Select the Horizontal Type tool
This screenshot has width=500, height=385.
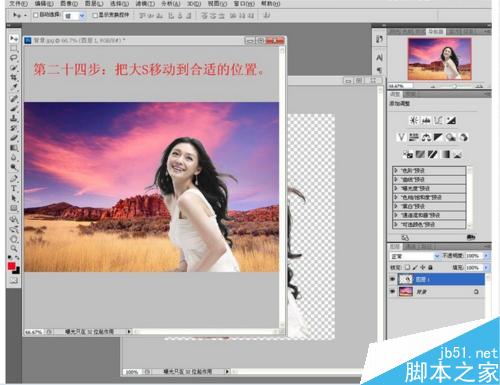tap(13, 188)
